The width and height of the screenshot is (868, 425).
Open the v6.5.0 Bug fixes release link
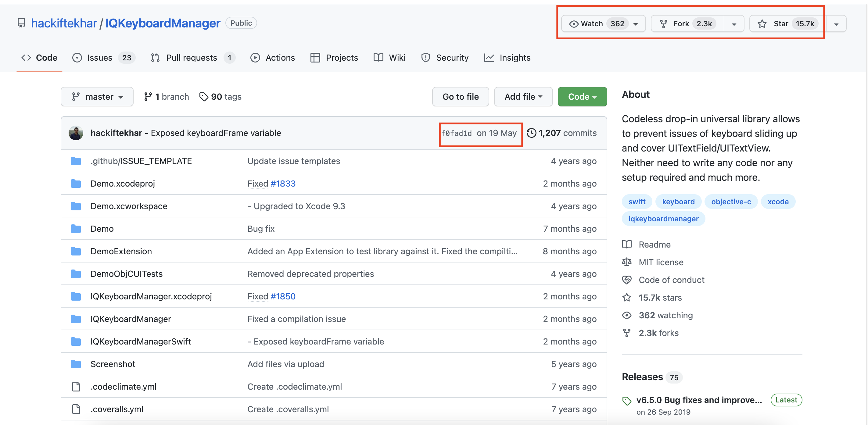click(x=699, y=400)
